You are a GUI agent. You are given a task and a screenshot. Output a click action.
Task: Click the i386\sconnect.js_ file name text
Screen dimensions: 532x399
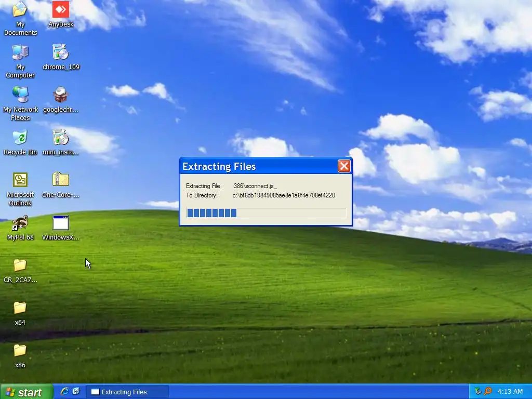255,186
